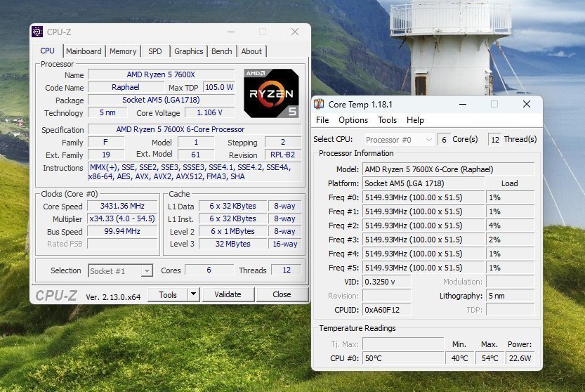Open the Tools menu in Core Temp

point(387,120)
